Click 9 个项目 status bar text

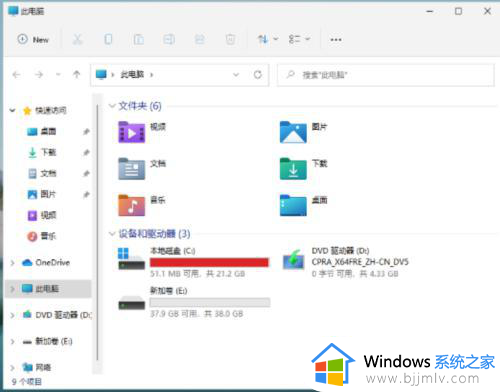[27, 382]
